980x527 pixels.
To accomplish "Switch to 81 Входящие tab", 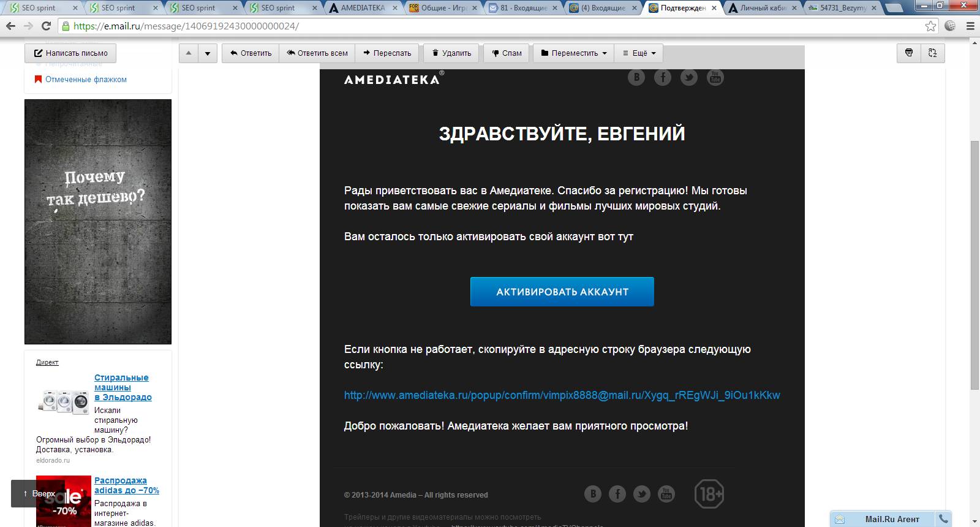I will tap(522, 8).
